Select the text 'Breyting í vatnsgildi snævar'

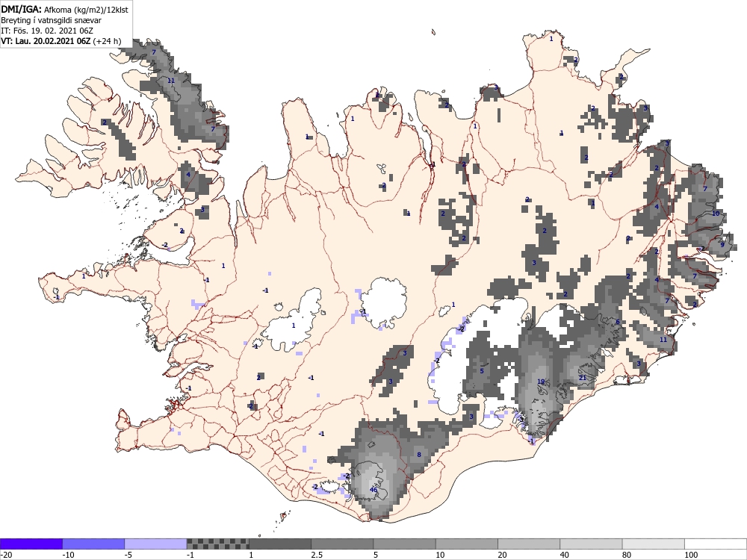[x=51, y=20]
